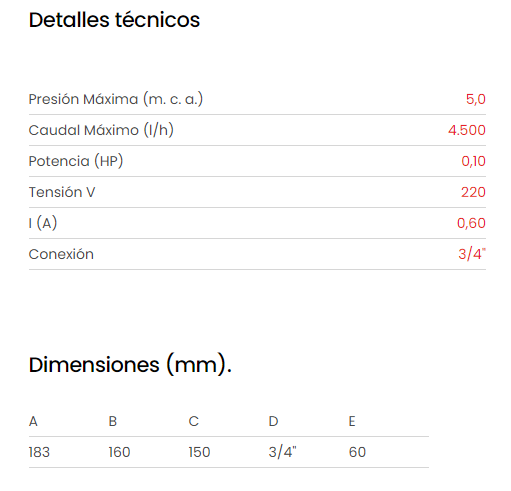This screenshot has width=511, height=491.
Task: Select the Conexión label
Action: click(x=61, y=254)
